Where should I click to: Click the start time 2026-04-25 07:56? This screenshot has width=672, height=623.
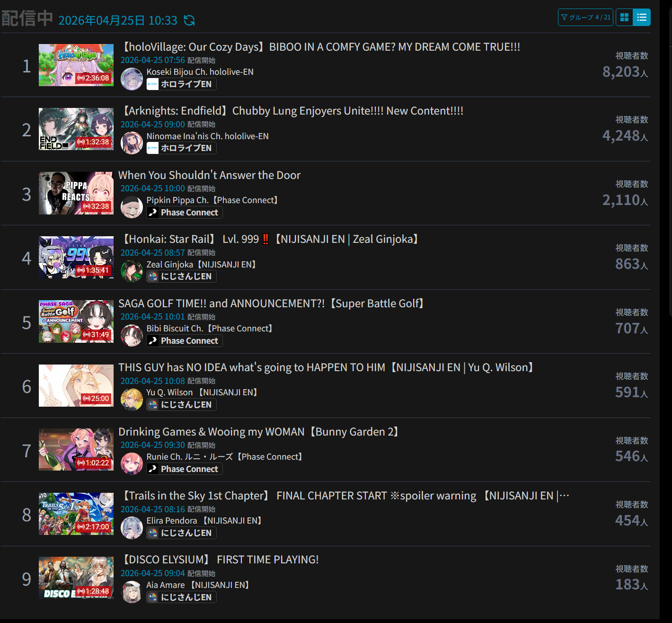153,60
